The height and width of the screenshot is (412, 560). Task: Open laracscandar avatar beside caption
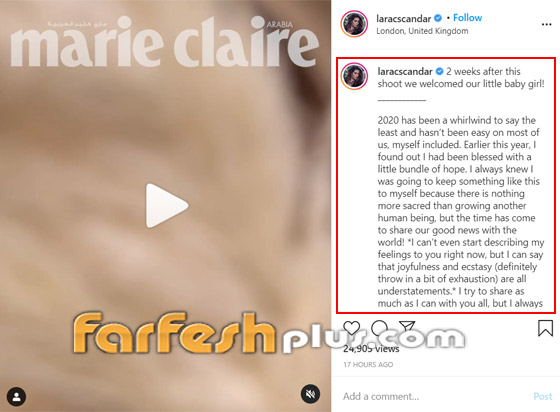point(354,76)
